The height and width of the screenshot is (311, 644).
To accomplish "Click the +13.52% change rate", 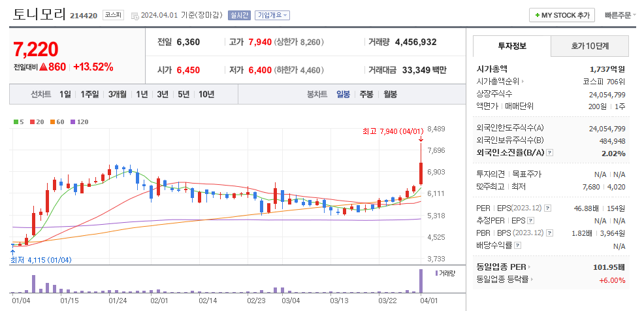I will [93, 67].
